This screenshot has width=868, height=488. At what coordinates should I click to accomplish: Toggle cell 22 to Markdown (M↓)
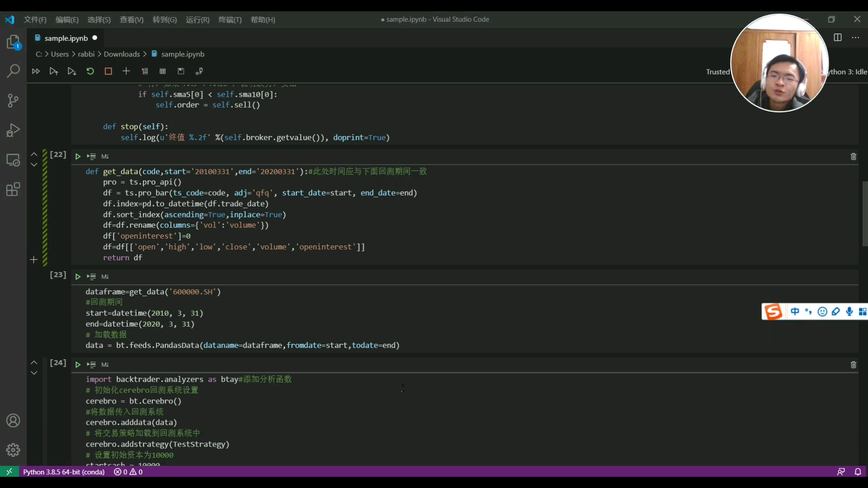click(x=105, y=157)
